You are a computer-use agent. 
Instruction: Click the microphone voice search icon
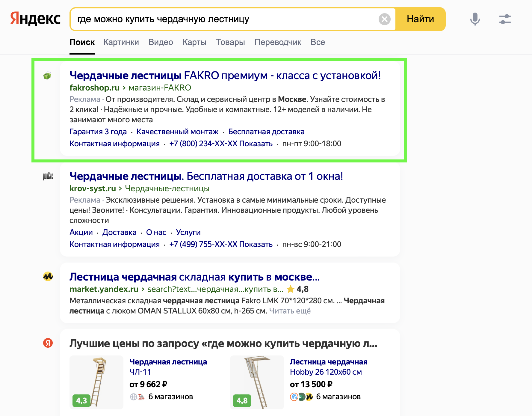tap(475, 19)
